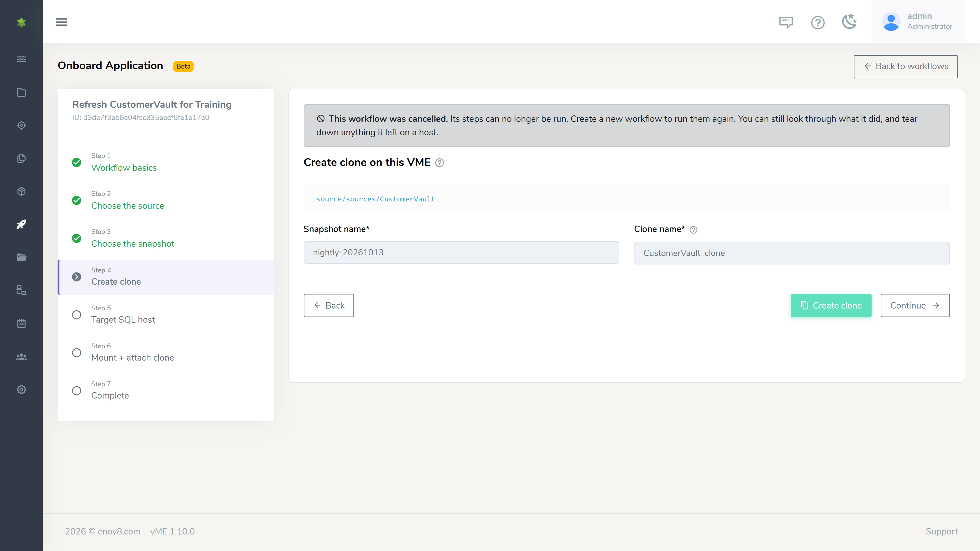Click help icon next to Create clone heading

point(439,163)
